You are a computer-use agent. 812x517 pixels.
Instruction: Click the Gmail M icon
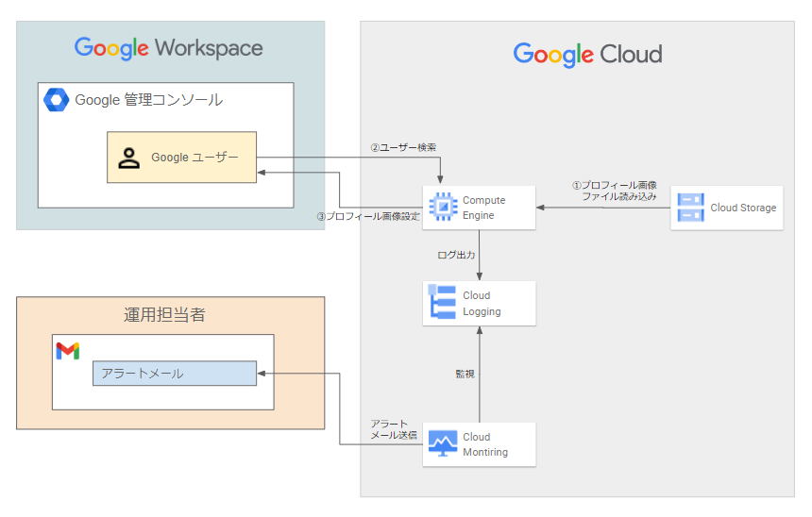[x=68, y=351]
